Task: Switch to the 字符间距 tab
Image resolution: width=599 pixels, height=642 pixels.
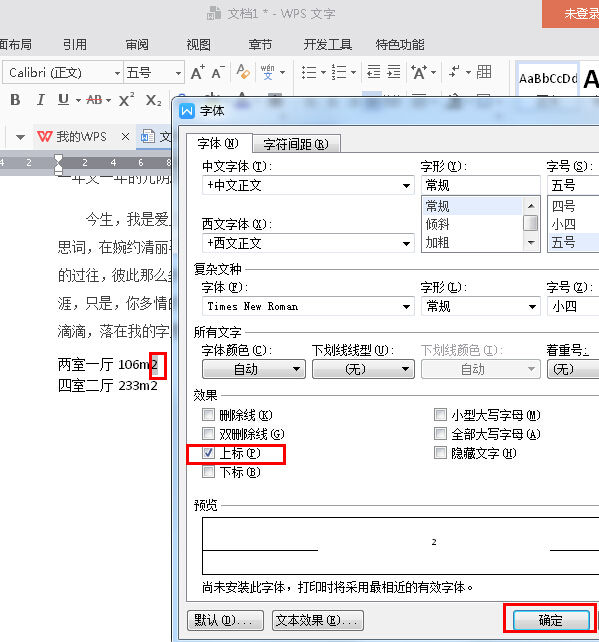Action: (x=296, y=144)
